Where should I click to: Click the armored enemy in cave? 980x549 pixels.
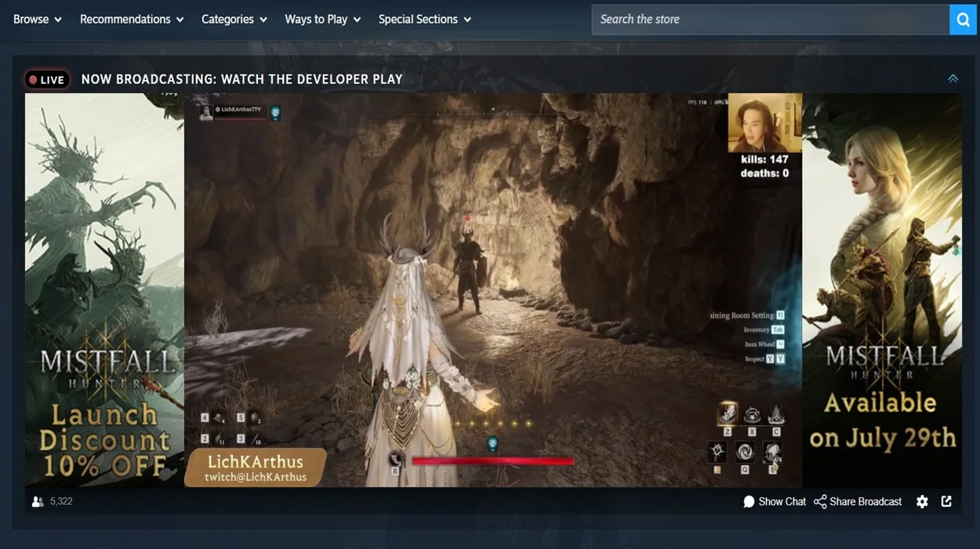(x=470, y=271)
